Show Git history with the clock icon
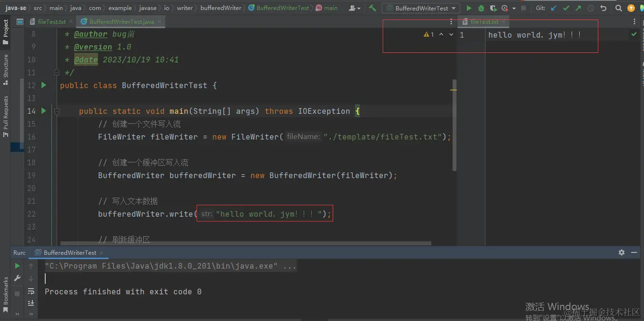Image resolution: width=644 pixels, height=321 pixels. (591, 8)
